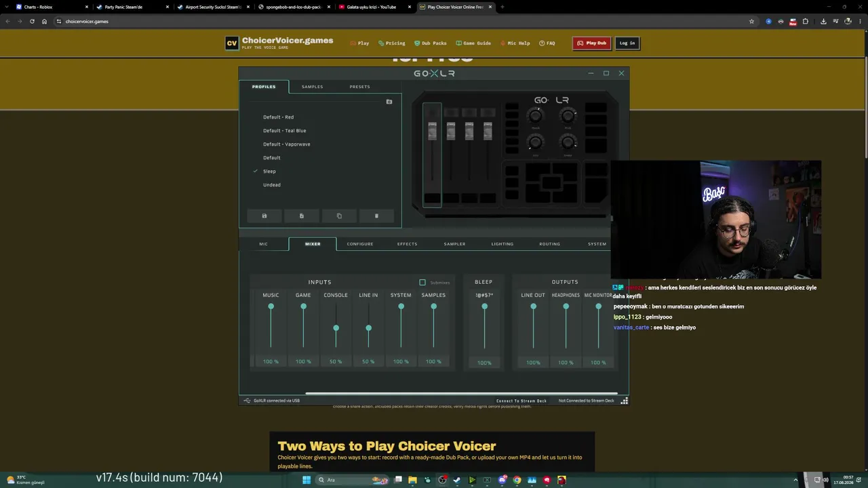This screenshot has height=488, width=868.
Task: Open the Lighting tab
Action: click(502, 244)
